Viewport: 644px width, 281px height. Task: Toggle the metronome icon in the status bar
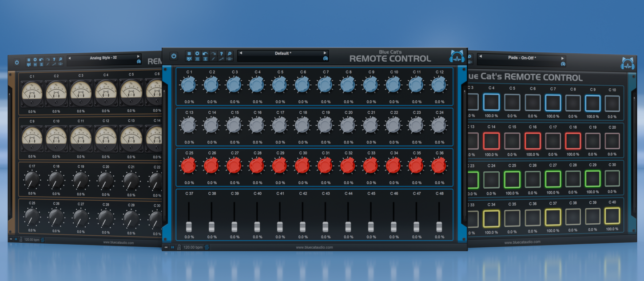click(179, 247)
